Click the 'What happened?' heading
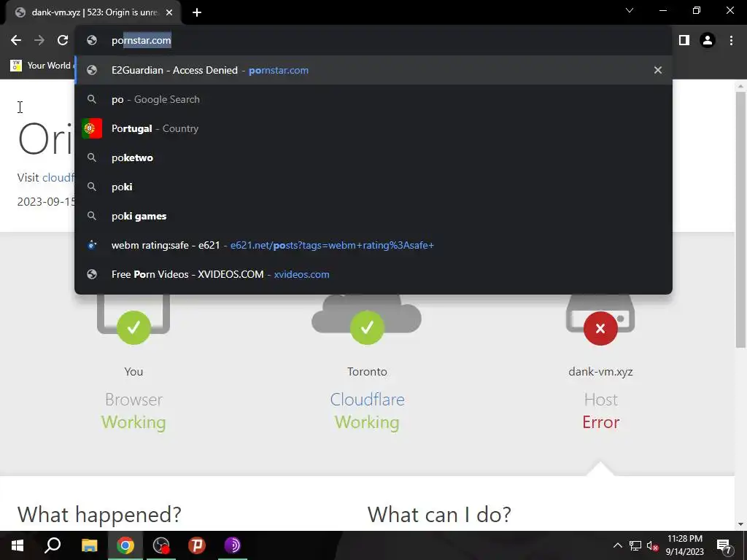Viewport: 747px width, 560px height. 99,514
